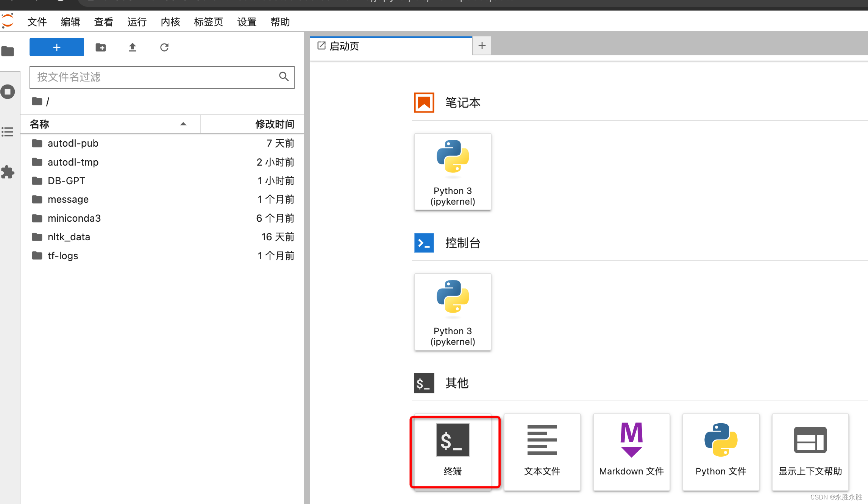Click the new folder icon in file browser
The height and width of the screenshot is (504, 868).
point(101,47)
